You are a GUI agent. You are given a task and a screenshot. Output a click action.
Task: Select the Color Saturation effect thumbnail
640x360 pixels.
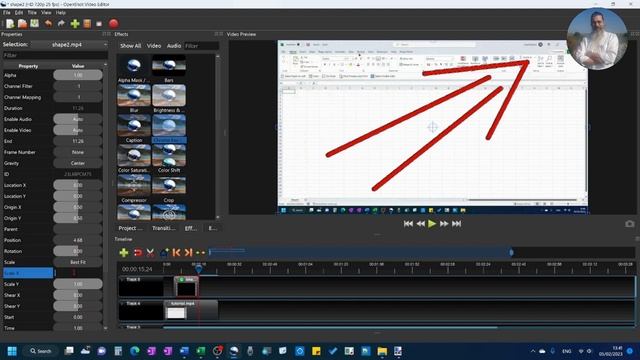(x=134, y=156)
